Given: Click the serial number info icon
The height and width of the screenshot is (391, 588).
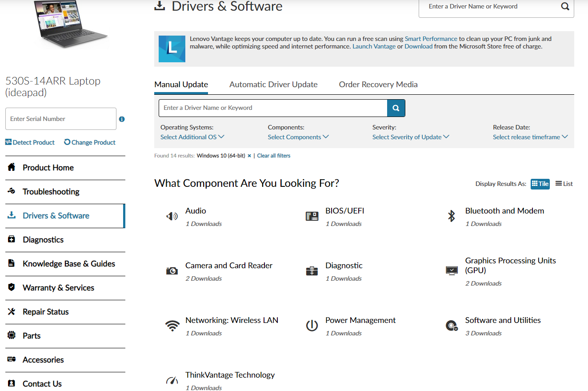Looking at the screenshot, I should pos(122,119).
